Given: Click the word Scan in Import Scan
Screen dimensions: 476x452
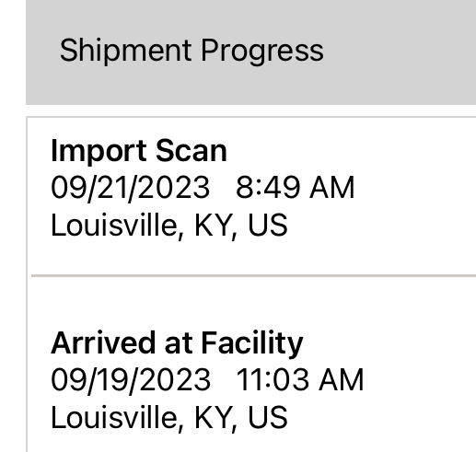Looking at the screenshot, I should pos(192,150).
